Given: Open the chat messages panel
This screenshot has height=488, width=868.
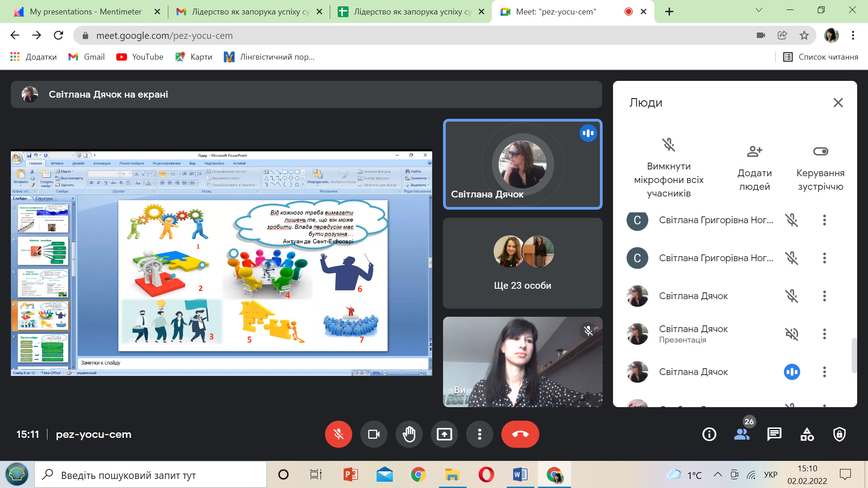Looking at the screenshot, I should coord(774,434).
